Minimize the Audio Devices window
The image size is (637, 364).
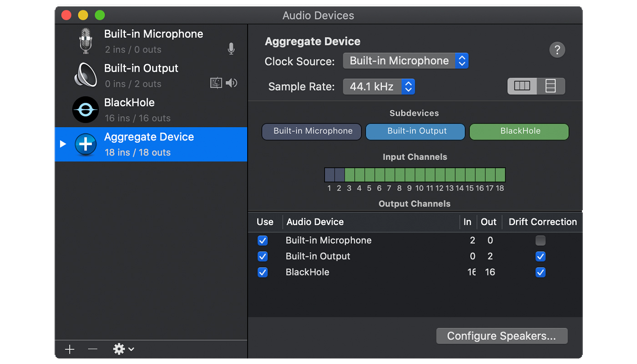click(x=83, y=15)
